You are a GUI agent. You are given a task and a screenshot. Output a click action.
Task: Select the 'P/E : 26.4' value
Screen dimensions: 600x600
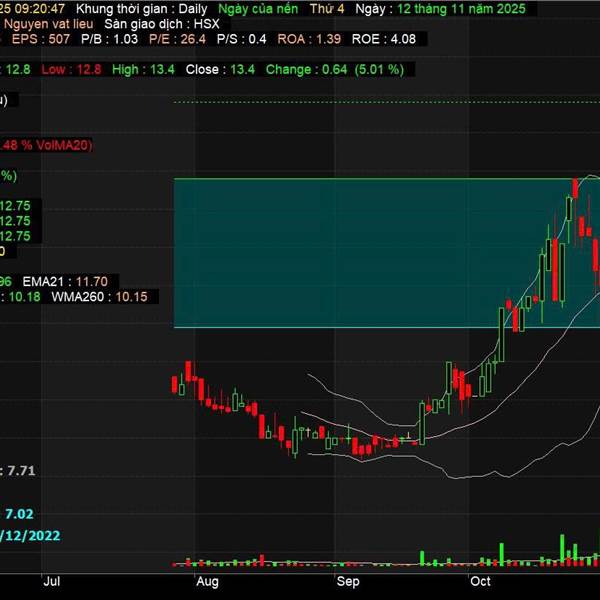(177, 39)
